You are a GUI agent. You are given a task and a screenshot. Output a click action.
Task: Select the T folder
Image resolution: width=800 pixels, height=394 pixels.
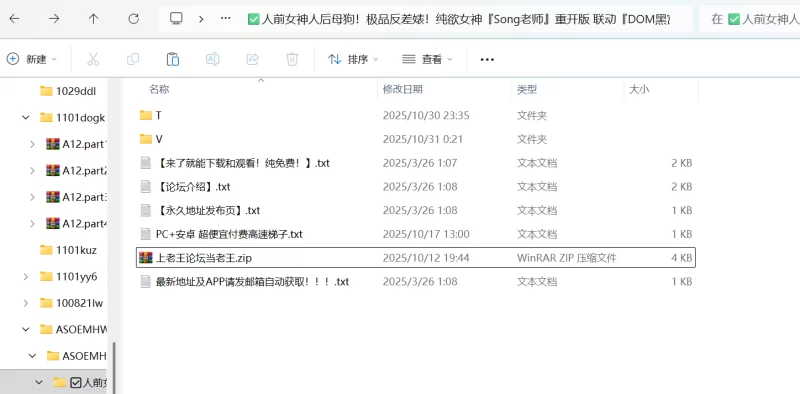(x=416, y=115)
